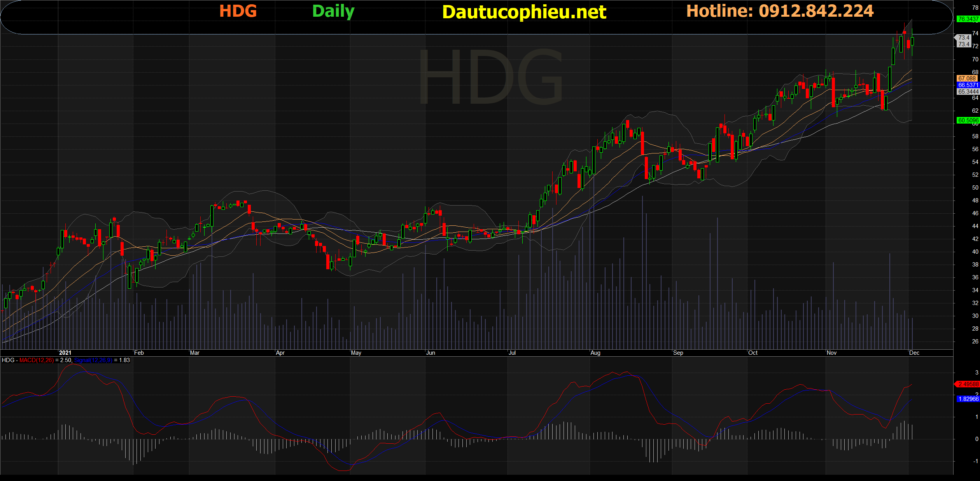Click the blue Signal(12,26,9) indicator label
980x481 pixels.
(93, 360)
